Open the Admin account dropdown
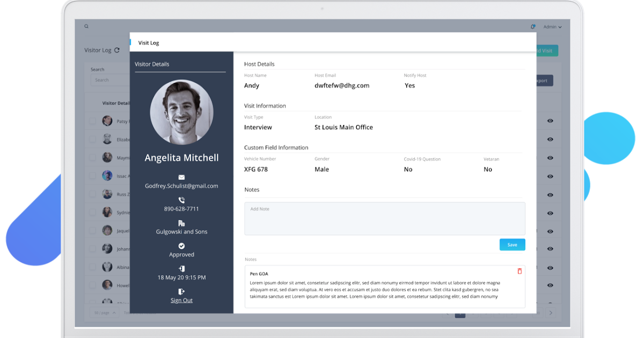 coord(551,26)
